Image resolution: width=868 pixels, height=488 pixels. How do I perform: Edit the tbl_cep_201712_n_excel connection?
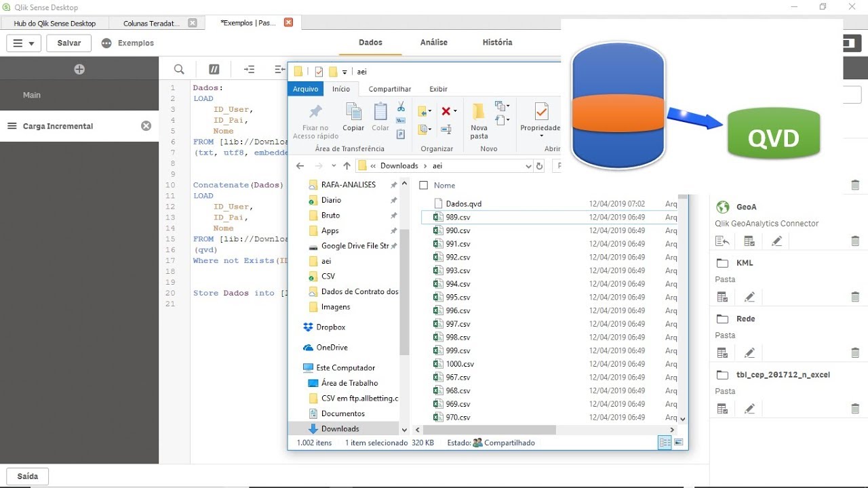[x=749, y=409]
